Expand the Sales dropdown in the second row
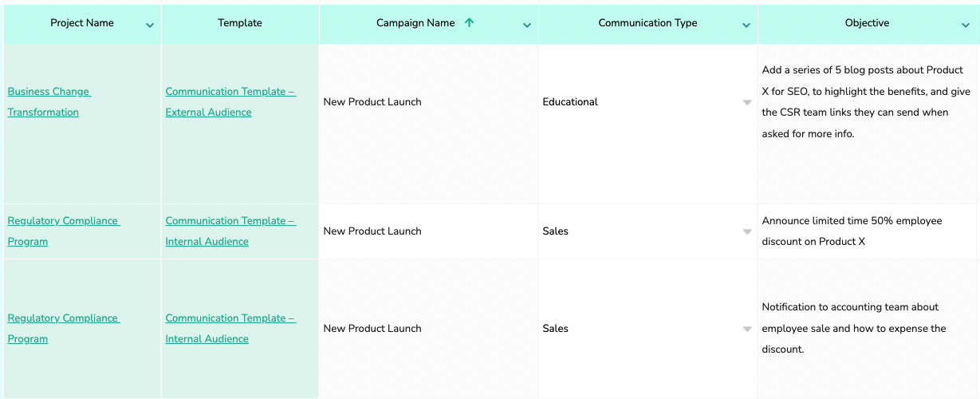 pos(747,232)
